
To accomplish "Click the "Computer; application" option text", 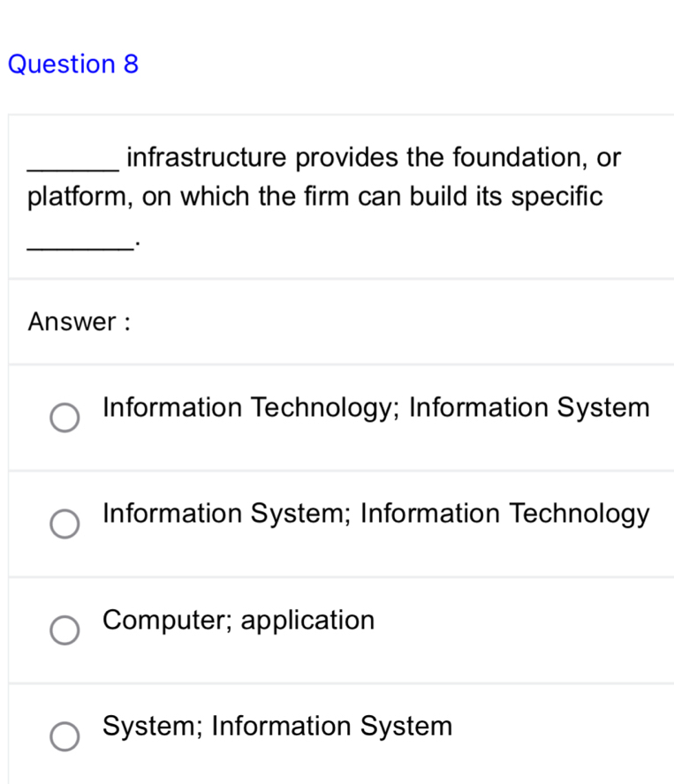I will pos(239,620).
